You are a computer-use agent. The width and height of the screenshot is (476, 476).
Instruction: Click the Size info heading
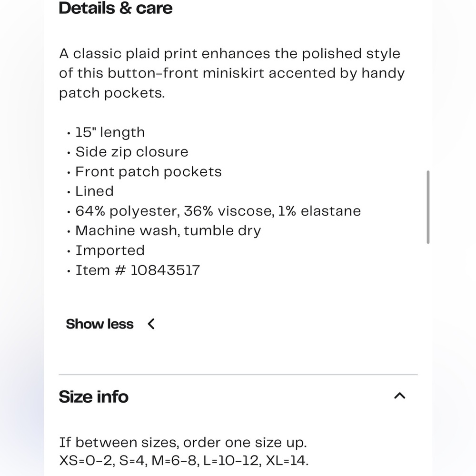[x=94, y=397]
